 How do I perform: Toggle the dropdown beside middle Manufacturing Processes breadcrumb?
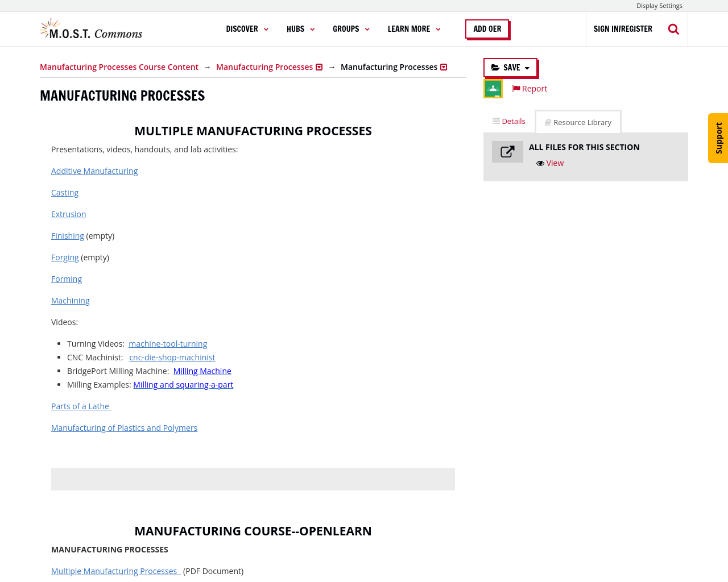click(x=319, y=66)
